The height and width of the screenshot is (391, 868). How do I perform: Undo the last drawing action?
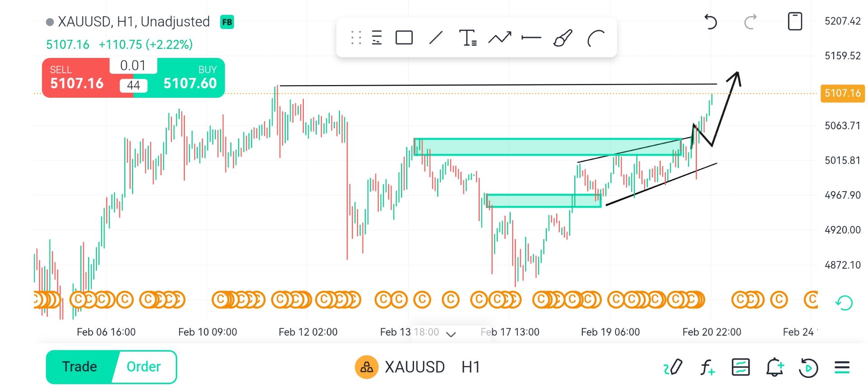click(711, 22)
